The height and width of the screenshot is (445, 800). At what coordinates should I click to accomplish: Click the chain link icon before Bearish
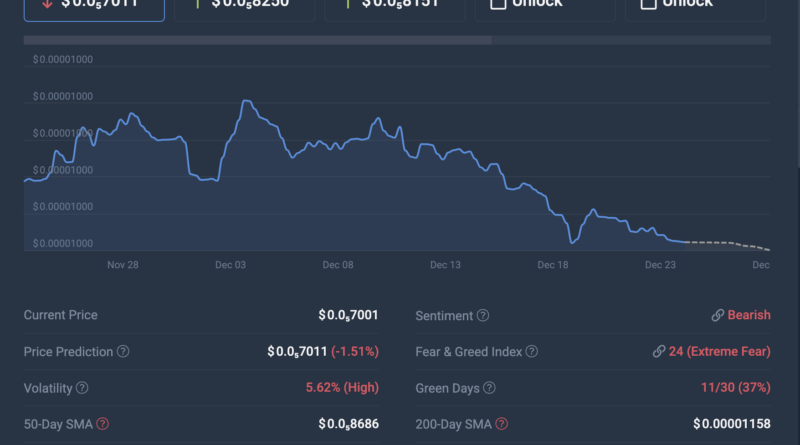click(717, 315)
